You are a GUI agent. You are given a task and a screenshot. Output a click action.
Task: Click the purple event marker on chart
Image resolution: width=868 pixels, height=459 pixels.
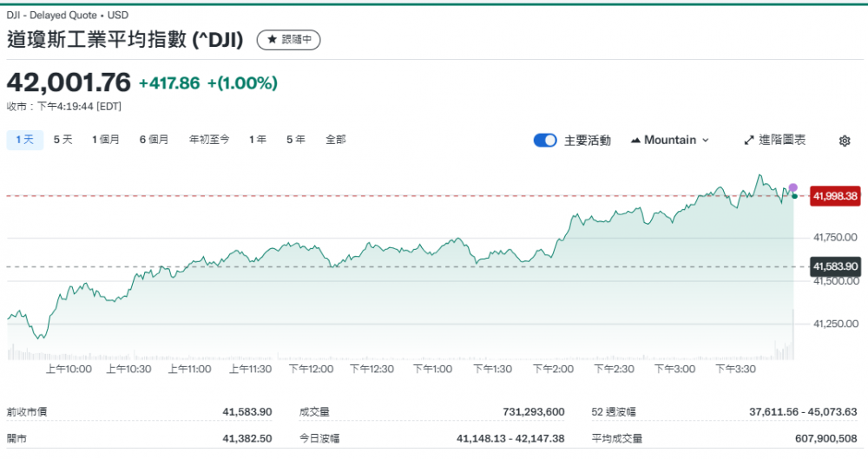click(792, 187)
